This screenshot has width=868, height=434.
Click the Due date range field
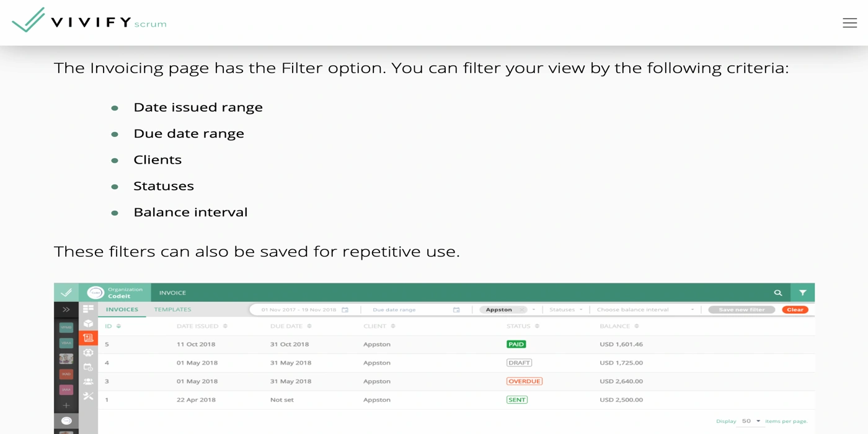[409, 310]
